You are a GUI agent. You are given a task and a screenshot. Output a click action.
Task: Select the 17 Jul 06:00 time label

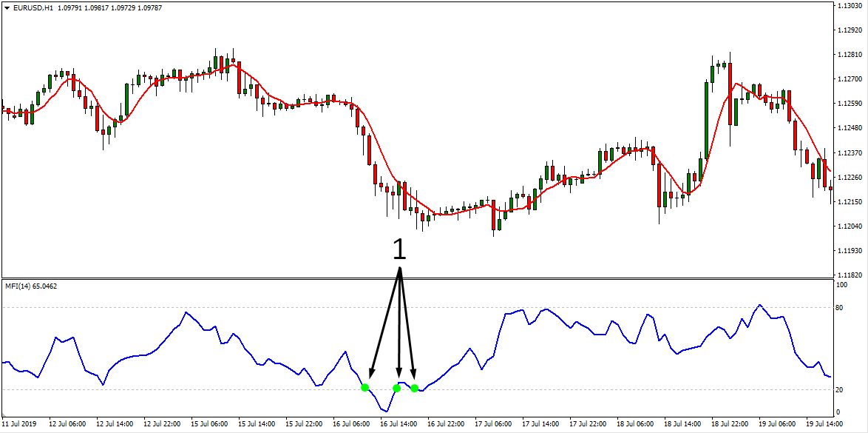[x=494, y=424]
